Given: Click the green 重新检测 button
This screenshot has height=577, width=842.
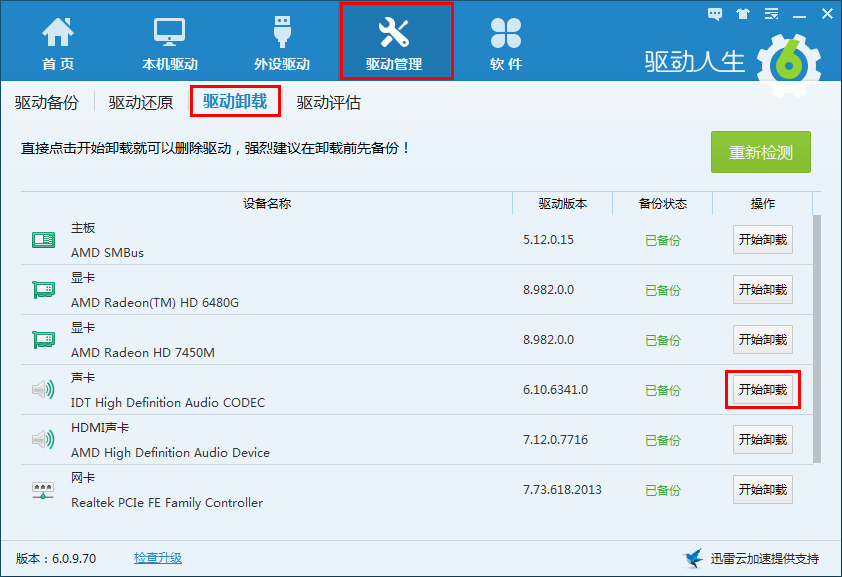Looking at the screenshot, I should coord(760,152).
